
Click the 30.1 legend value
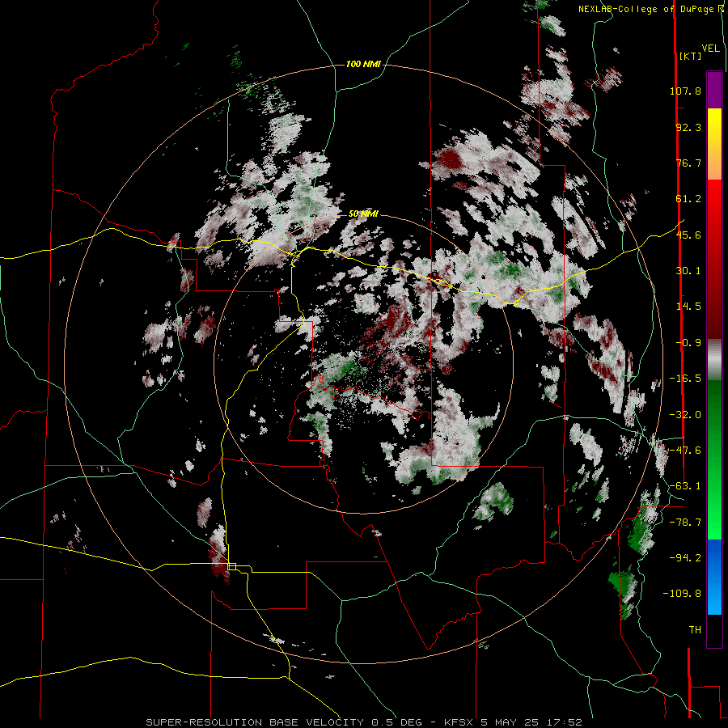pyautogui.click(x=688, y=271)
